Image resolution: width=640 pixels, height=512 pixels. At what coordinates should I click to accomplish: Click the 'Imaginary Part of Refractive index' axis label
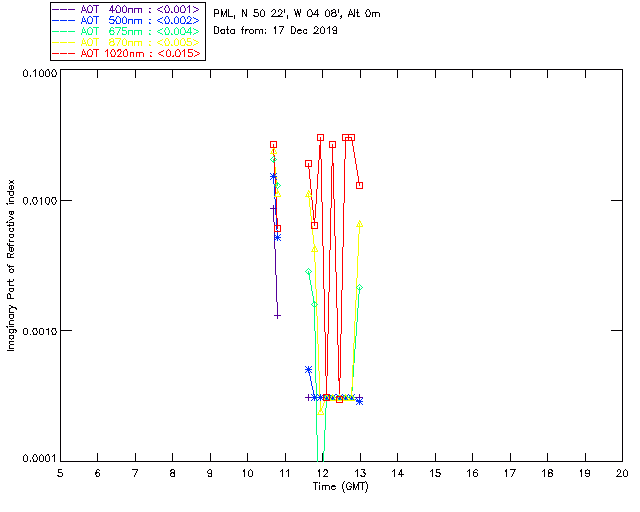point(11,265)
